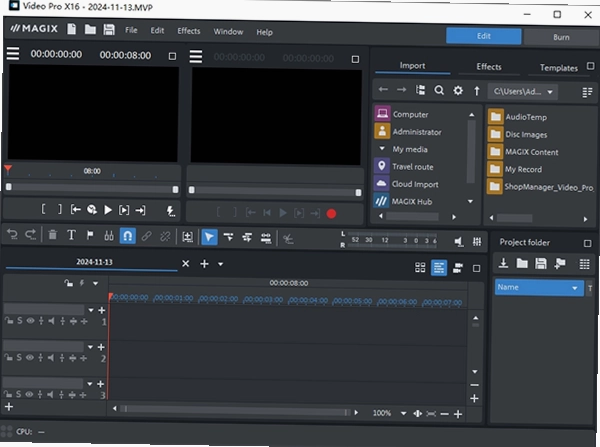
Task: Open search in the Media Pool
Action: click(x=439, y=90)
